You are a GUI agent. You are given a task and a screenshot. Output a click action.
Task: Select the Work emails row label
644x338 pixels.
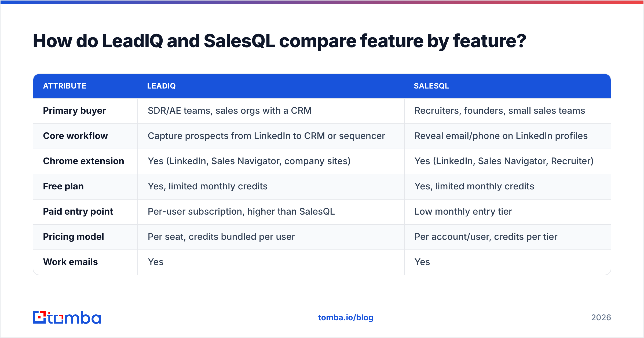[x=71, y=262]
